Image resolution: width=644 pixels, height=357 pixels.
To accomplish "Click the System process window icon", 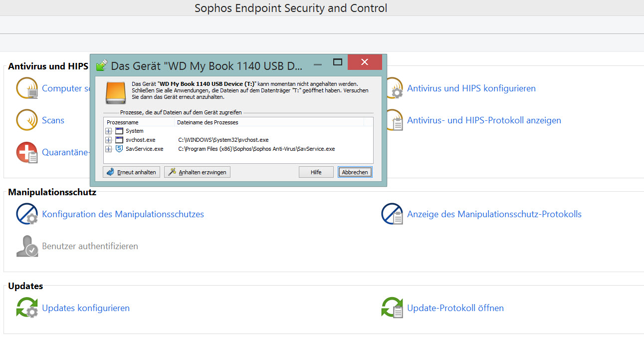I will [x=119, y=131].
